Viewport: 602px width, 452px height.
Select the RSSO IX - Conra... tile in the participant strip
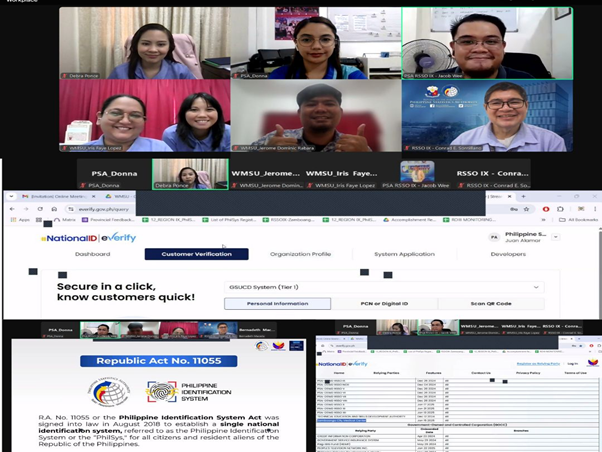click(x=493, y=174)
